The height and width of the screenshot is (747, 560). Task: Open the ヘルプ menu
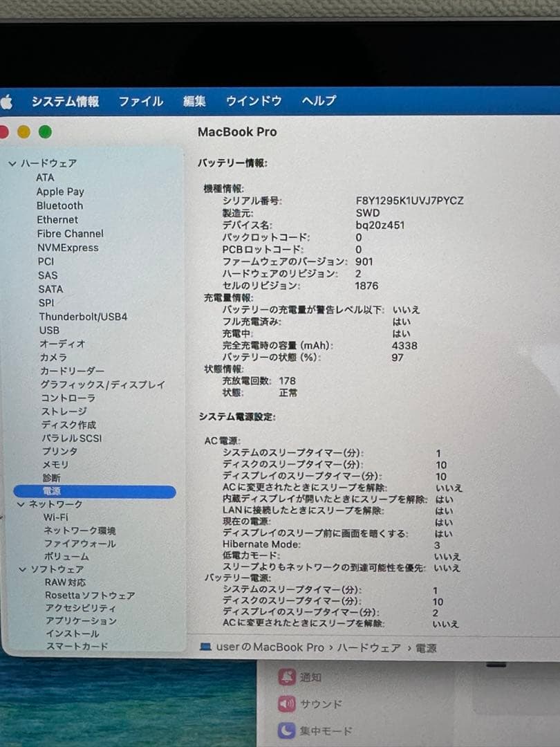(318, 101)
